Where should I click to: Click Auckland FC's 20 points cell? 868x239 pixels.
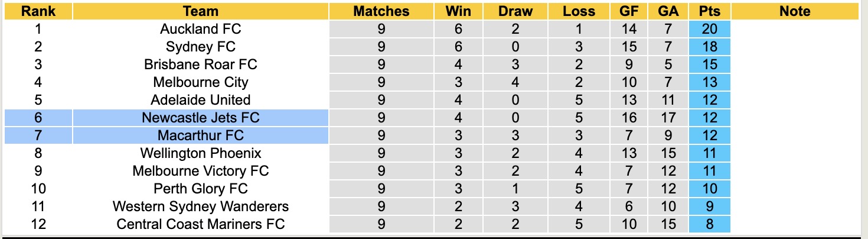(710, 29)
